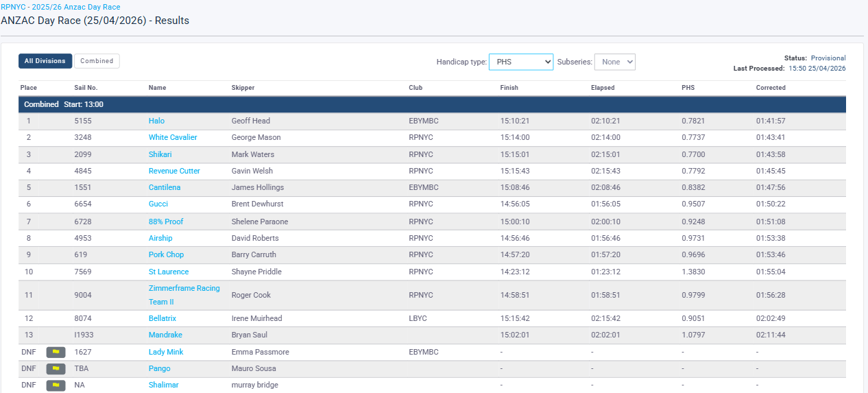Click the Elapsed column header
Image resolution: width=868 pixels, height=393 pixels.
[x=603, y=88]
